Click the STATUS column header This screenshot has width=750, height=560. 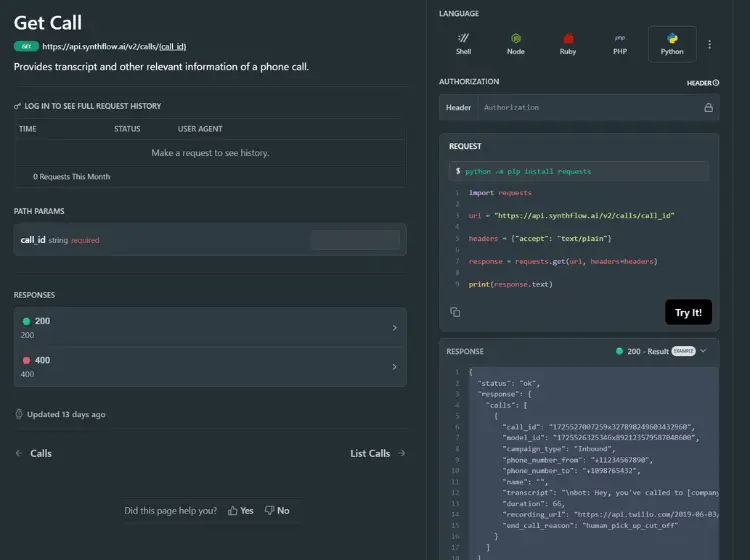[x=127, y=129]
